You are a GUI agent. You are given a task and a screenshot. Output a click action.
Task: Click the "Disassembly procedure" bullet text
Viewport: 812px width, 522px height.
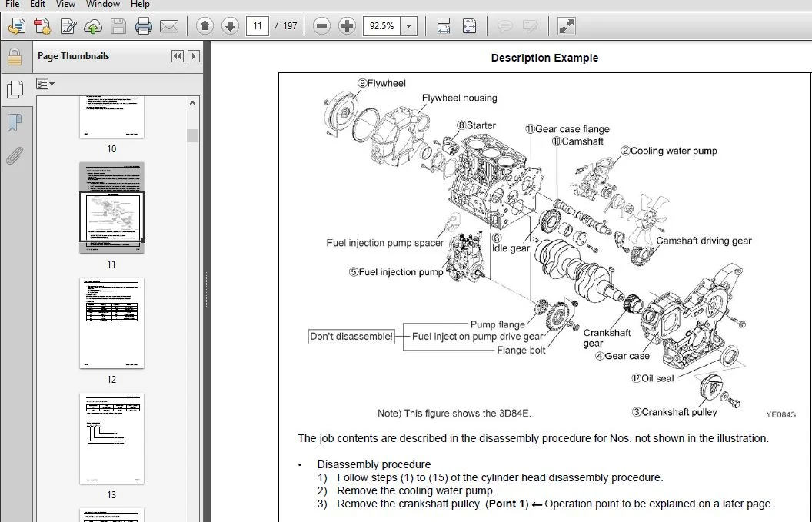[374, 464]
